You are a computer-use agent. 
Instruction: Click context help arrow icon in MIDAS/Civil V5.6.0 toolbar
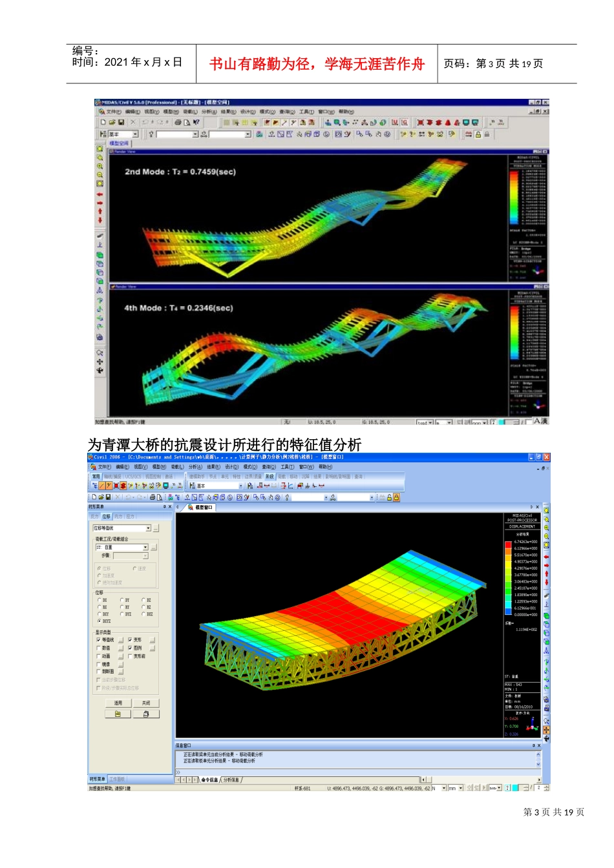click(196, 122)
